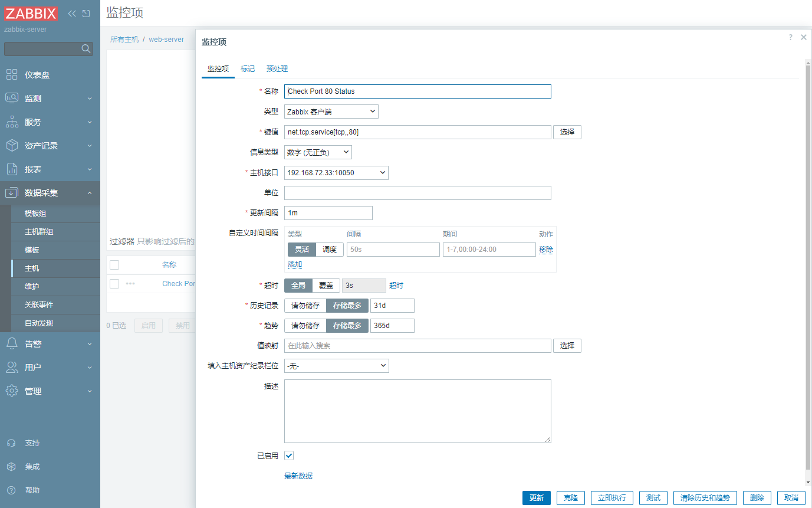Click the dialog help question mark
Viewport: 812px width, 508px height.
[x=791, y=37]
